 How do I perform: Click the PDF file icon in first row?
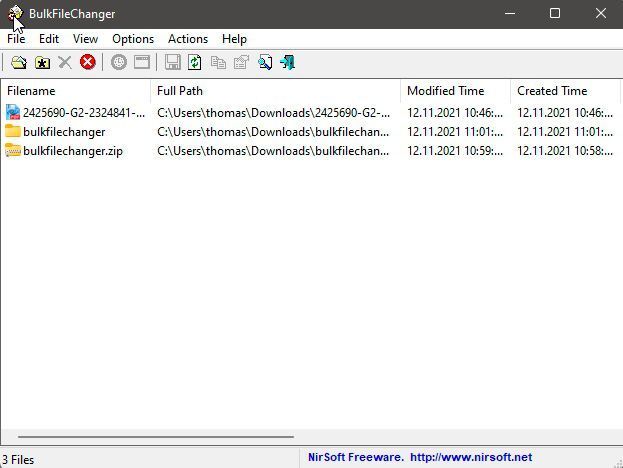coord(13,112)
